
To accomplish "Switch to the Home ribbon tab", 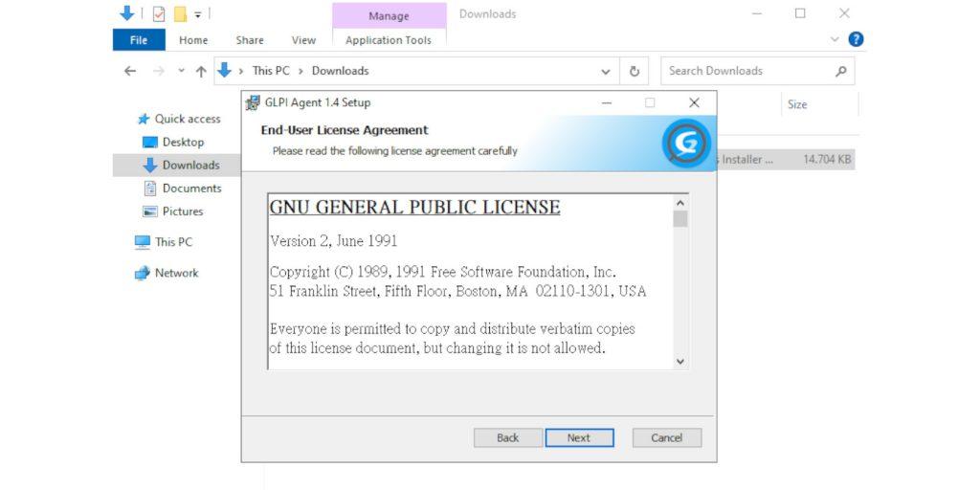I will 193,40.
